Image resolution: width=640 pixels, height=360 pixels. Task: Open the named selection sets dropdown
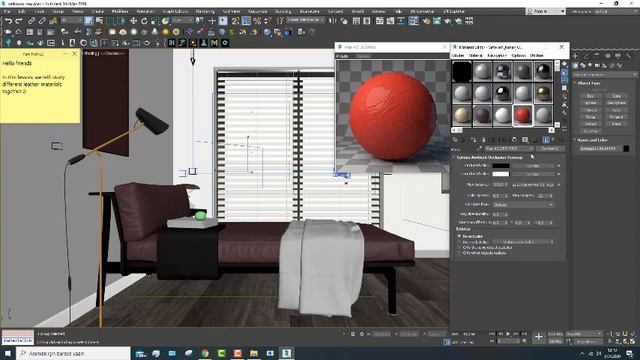click(305, 20)
